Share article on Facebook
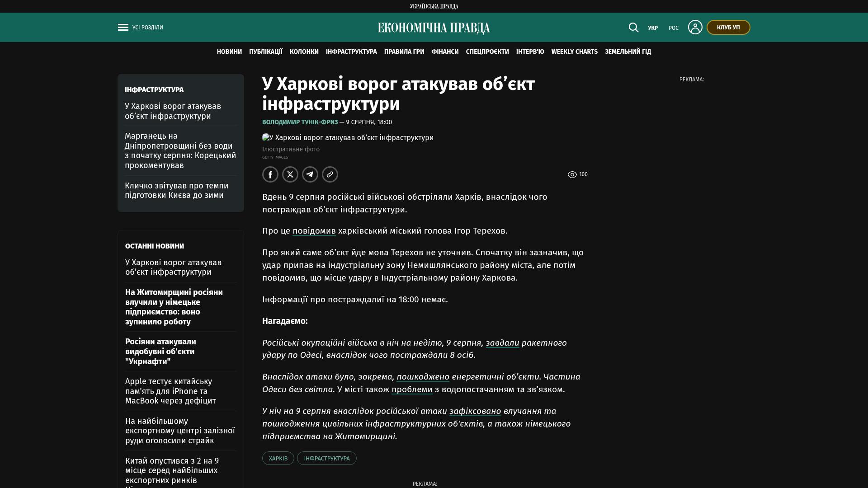 [x=270, y=174]
